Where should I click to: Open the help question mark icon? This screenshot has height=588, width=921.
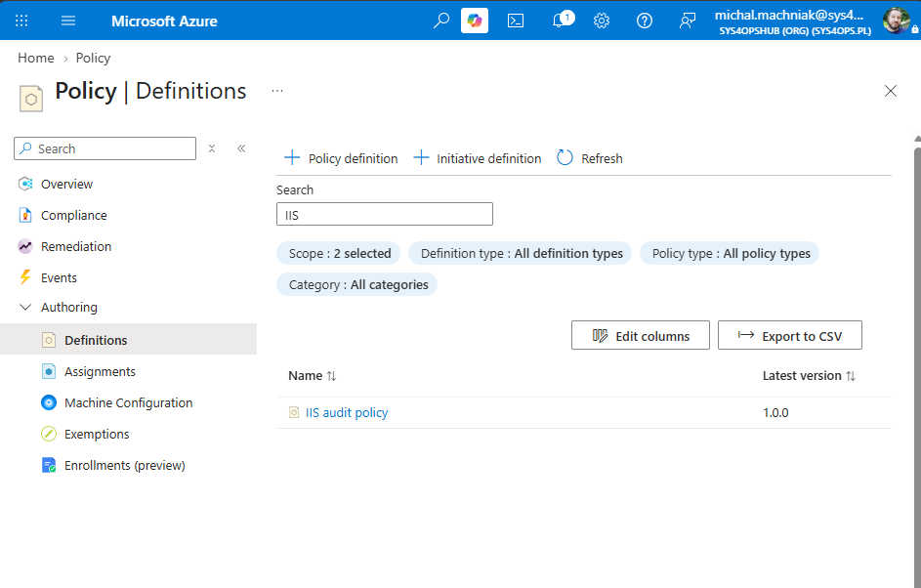645,21
